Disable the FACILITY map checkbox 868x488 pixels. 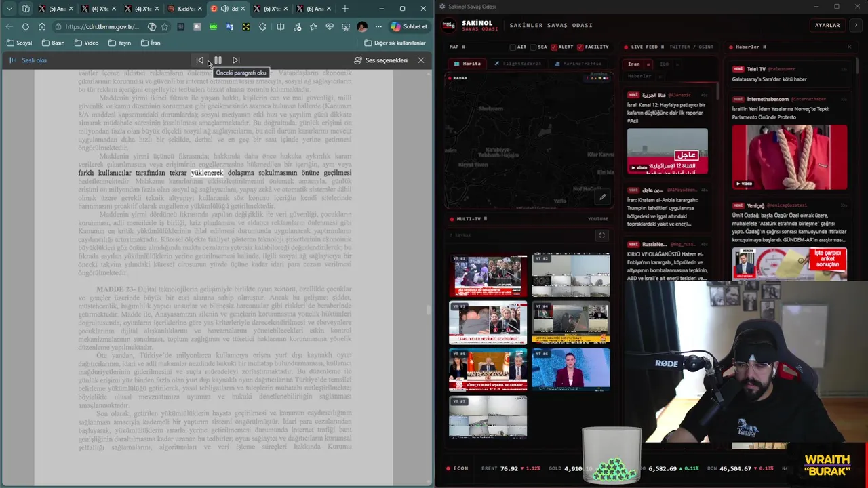tap(580, 47)
